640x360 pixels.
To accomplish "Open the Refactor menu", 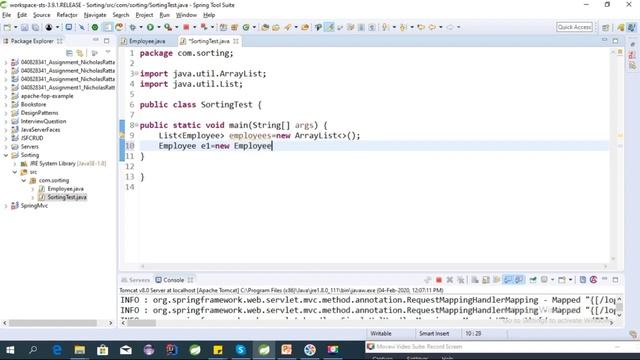I will click(67, 15).
